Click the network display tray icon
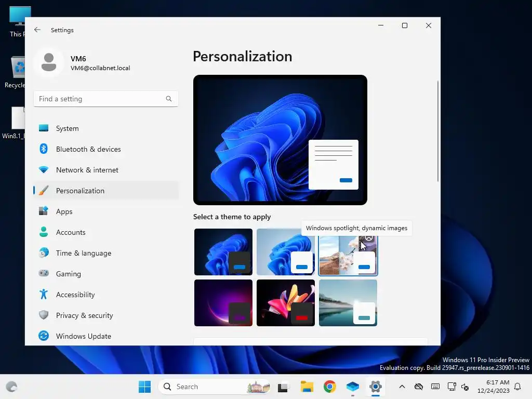This screenshot has width=532, height=399. [451, 387]
